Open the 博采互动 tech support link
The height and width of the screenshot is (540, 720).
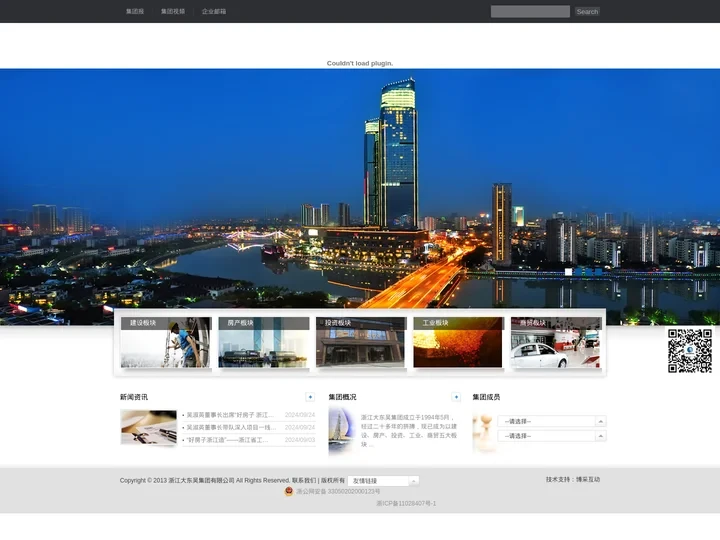(588, 479)
